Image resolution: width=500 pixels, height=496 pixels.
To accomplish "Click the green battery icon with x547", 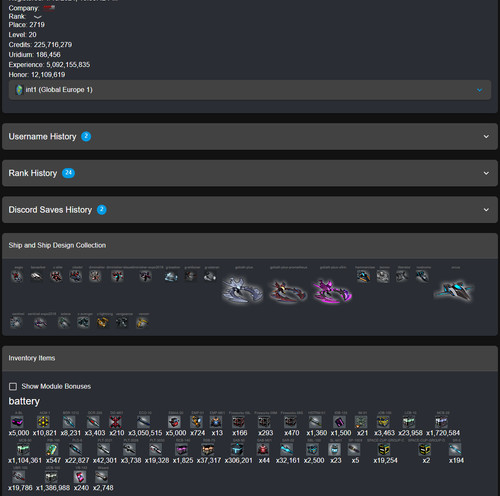I will [52, 450].
